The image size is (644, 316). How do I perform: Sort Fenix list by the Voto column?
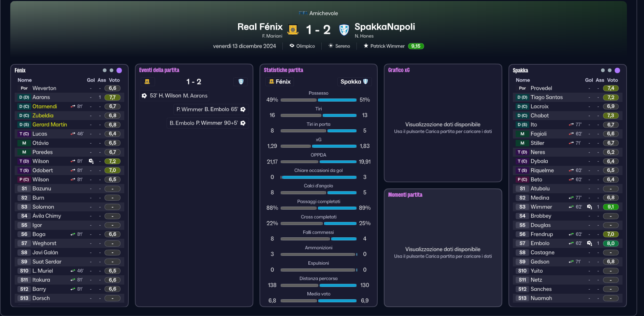click(x=114, y=80)
